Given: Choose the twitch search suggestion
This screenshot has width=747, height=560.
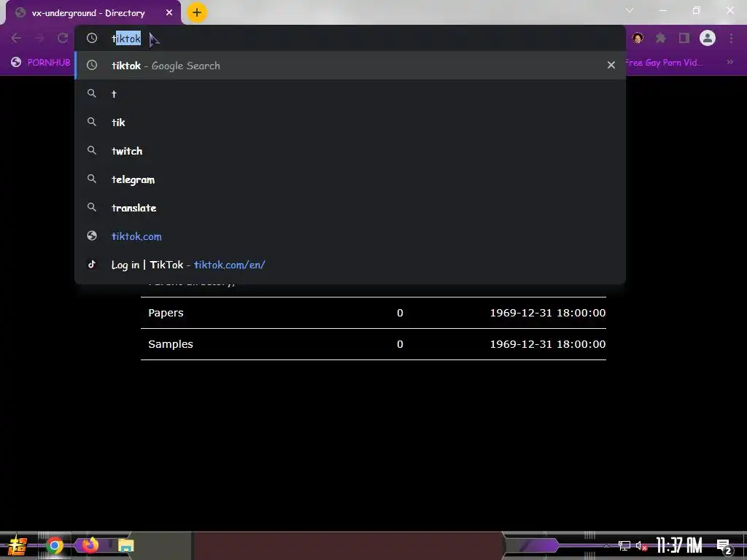Looking at the screenshot, I should point(350,151).
